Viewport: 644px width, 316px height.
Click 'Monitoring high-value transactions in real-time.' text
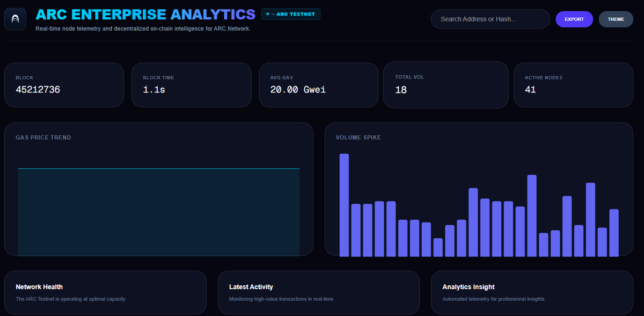(282, 299)
